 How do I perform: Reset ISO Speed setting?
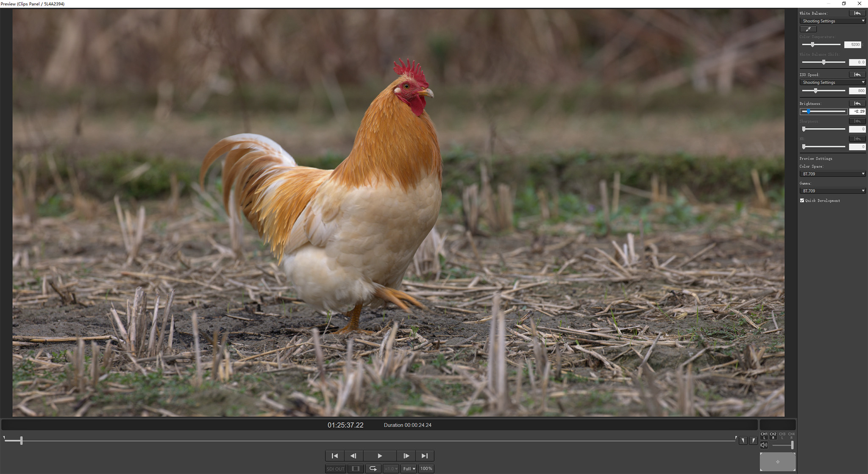point(857,75)
